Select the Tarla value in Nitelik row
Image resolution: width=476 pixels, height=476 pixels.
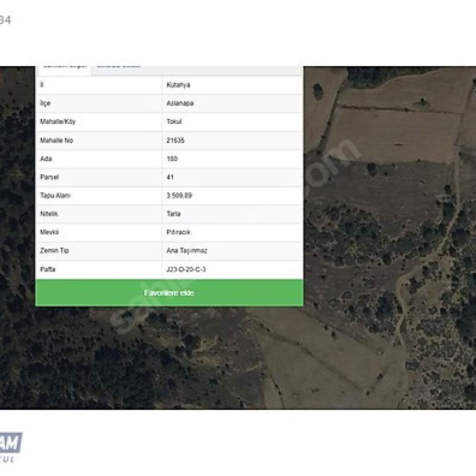click(x=173, y=214)
